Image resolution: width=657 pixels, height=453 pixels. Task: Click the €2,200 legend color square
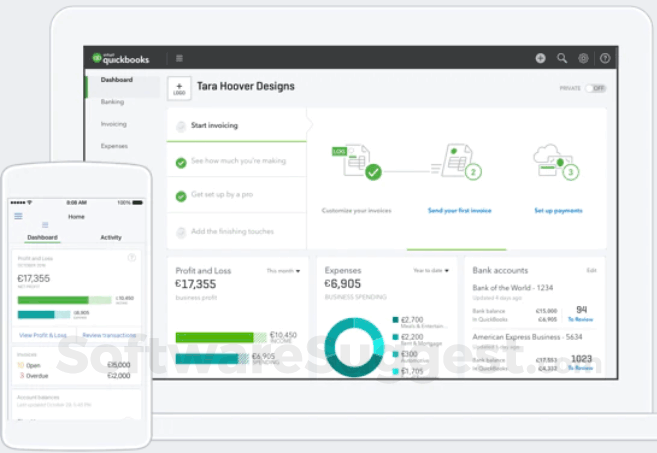(x=395, y=337)
